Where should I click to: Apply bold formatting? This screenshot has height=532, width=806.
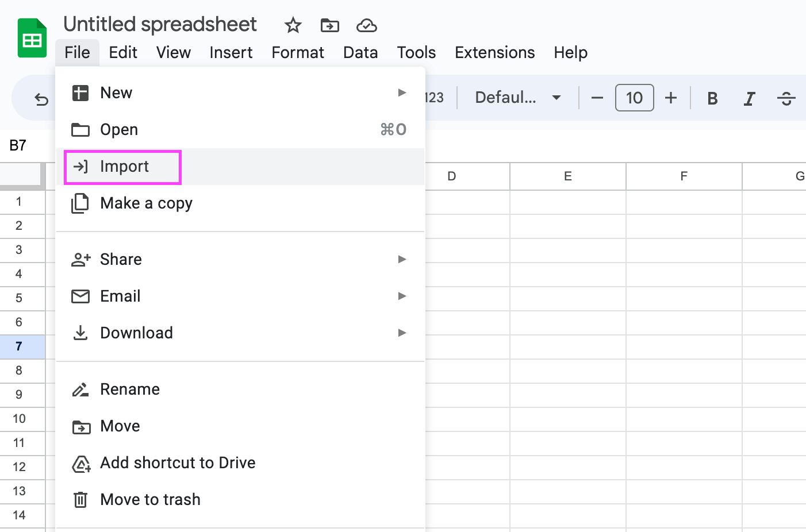(712, 98)
